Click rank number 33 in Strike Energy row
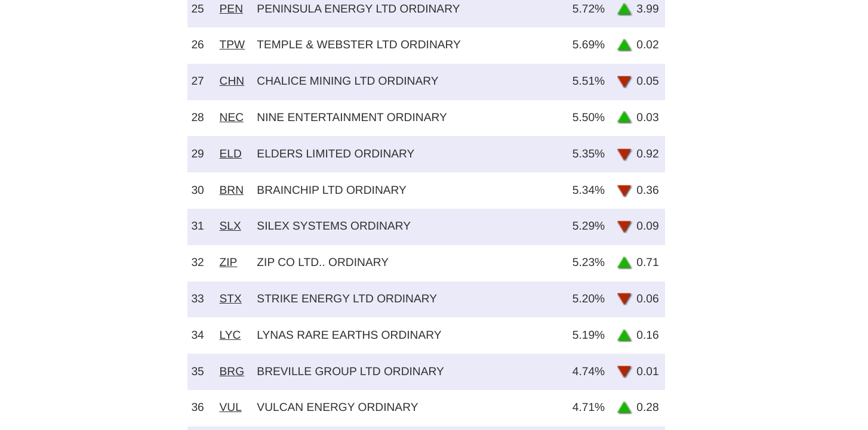 [198, 299]
